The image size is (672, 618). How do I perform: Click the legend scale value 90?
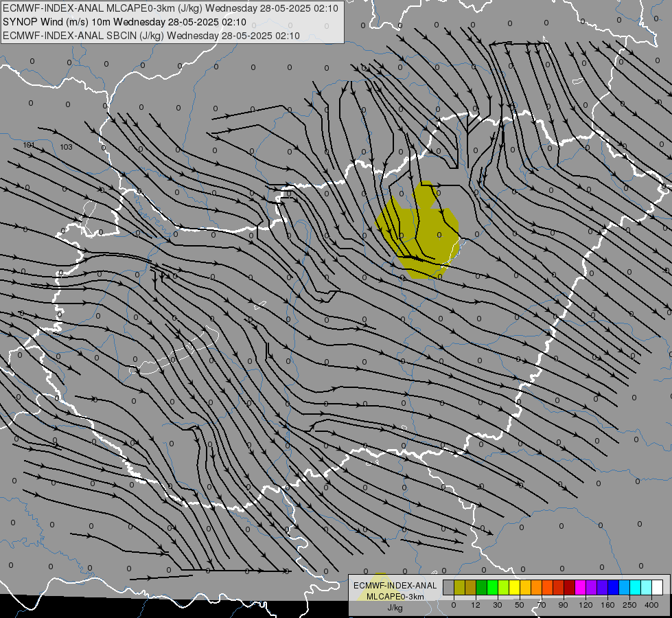563,605
